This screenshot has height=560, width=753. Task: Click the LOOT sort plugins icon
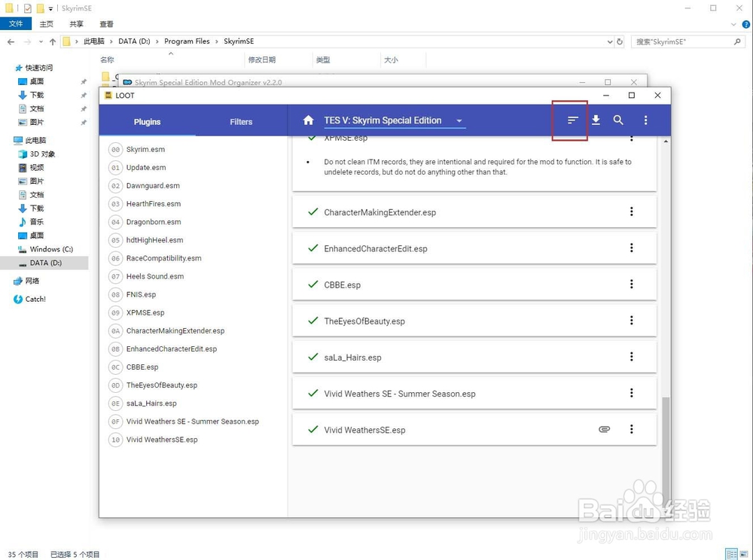point(572,120)
